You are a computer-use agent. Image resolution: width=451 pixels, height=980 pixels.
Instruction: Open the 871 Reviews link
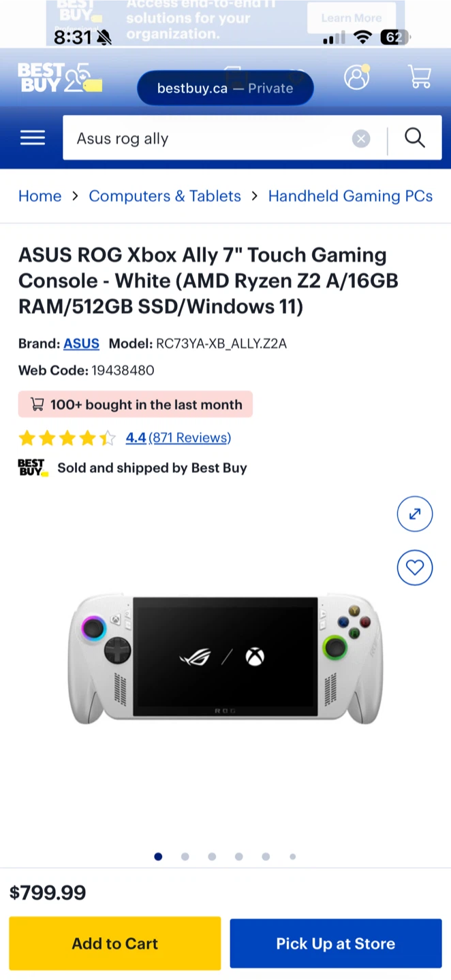click(x=189, y=438)
